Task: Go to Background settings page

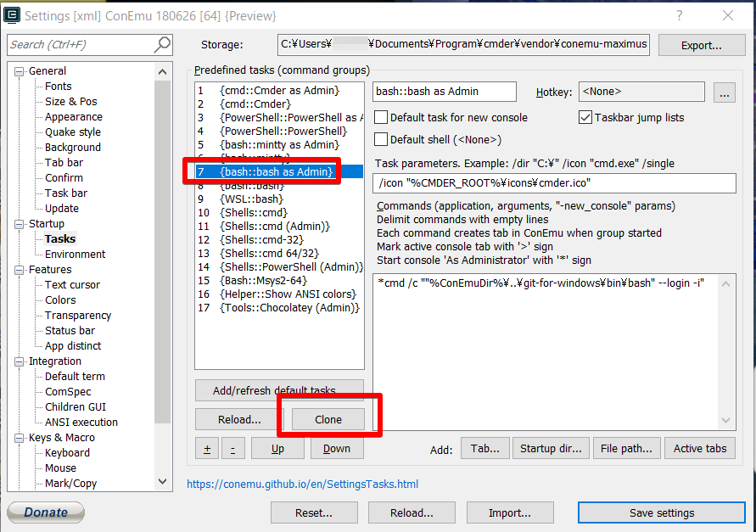Action: (x=73, y=148)
